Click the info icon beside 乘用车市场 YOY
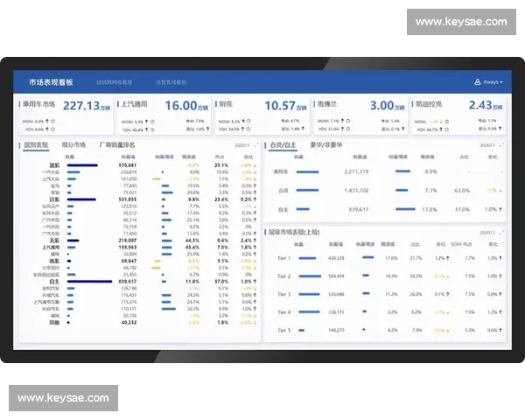Screen dimensions: 525x420 point(54,129)
